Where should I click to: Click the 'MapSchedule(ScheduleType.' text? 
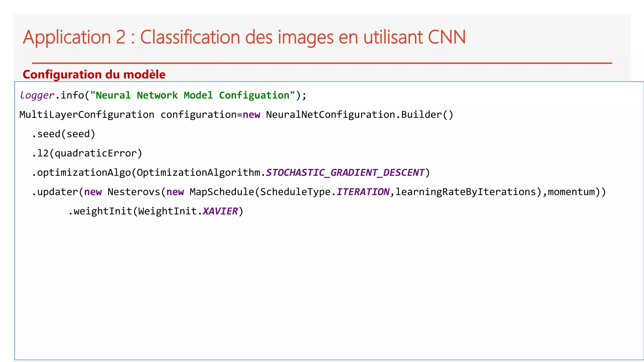tap(263, 192)
